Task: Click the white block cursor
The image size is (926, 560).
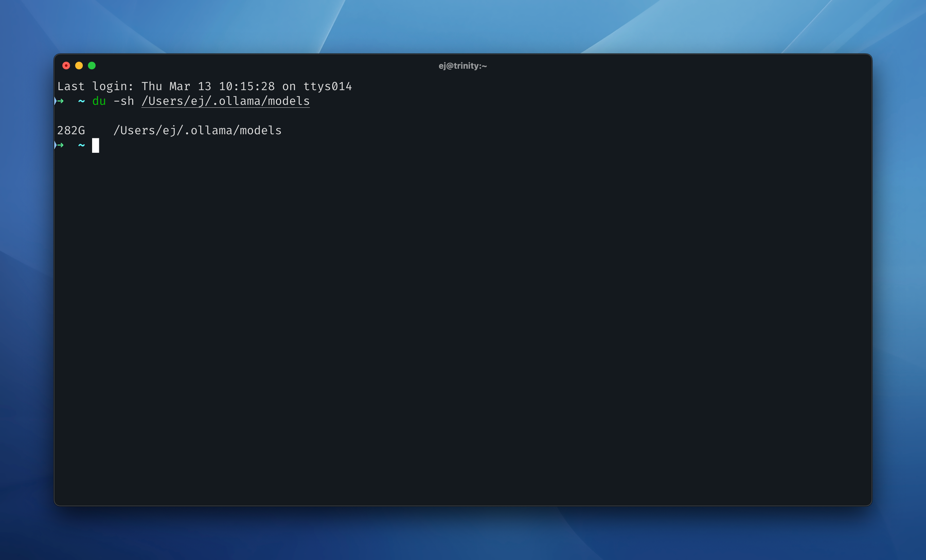Action: (96, 146)
